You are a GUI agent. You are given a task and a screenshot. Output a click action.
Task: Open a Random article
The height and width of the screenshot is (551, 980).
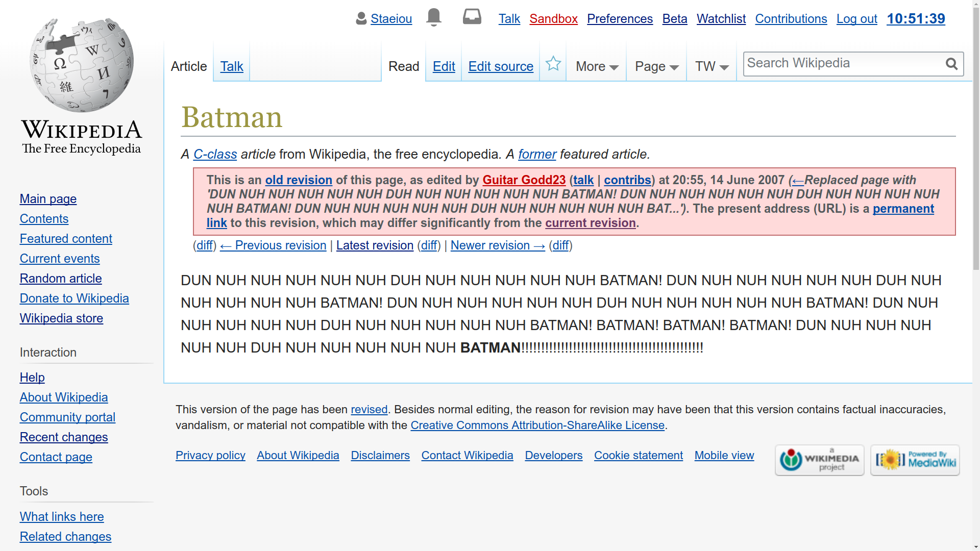point(61,279)
